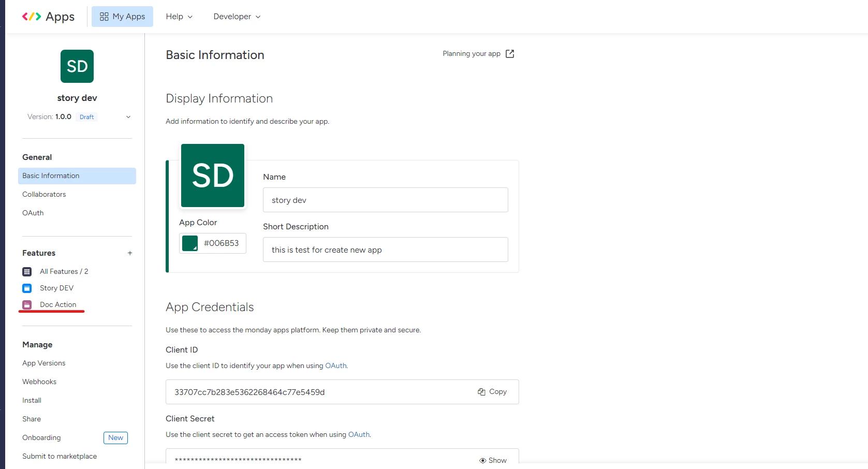This screenshot has height=469, width=868.
Task: Open the Install page
Action: click(x=32, y=401)
